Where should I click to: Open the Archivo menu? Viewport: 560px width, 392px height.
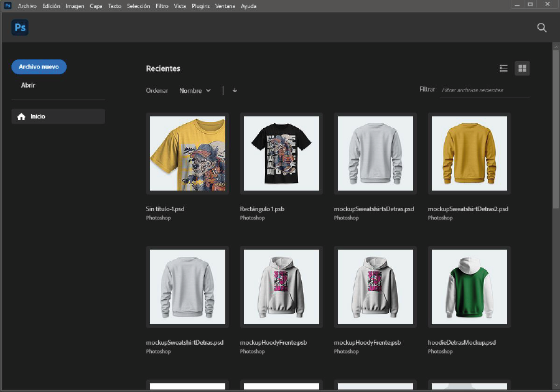click(27, 6)
